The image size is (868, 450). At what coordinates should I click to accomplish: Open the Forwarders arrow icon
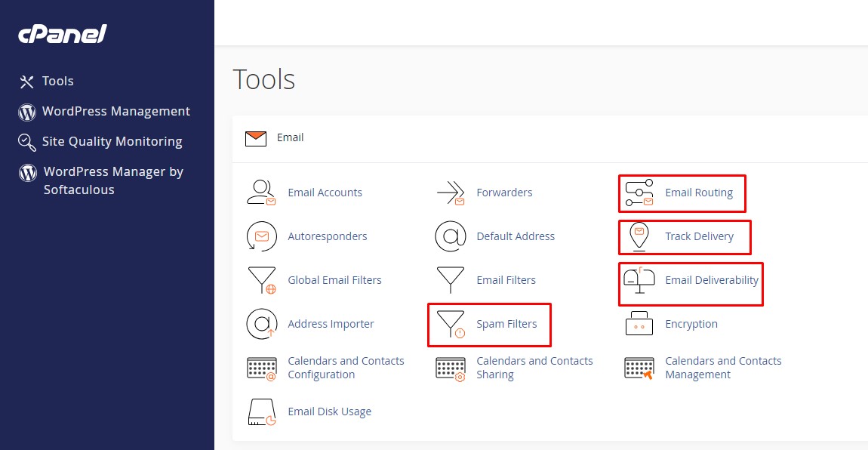pos(450,193)
